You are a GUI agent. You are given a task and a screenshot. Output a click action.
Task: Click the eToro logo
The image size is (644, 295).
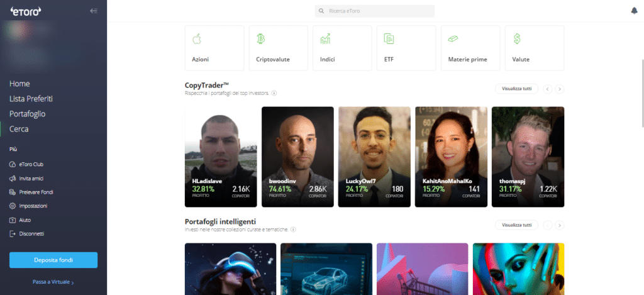click(25, 11)
